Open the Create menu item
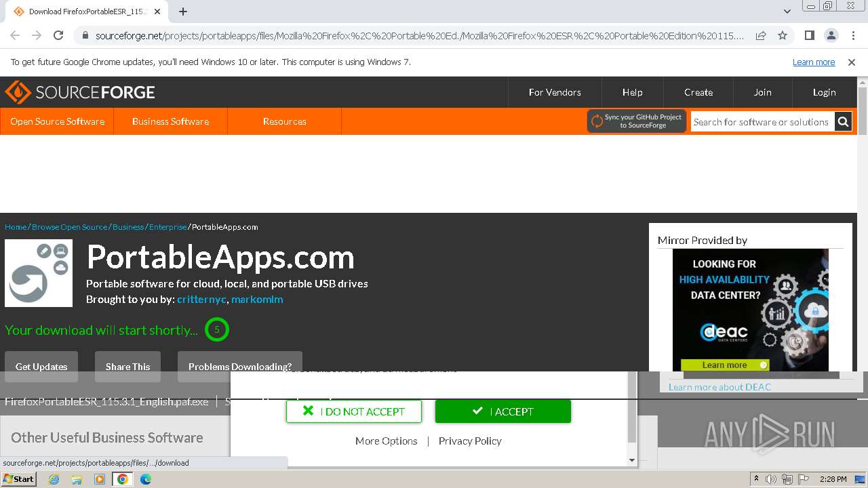This screenshot has height=488, width=868. click(x=698, y=92)
